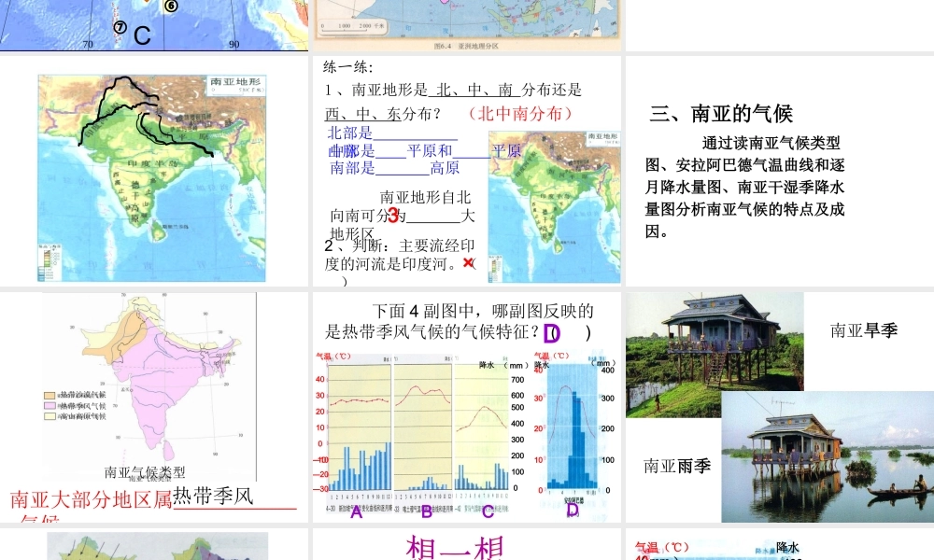Click the dry-season stilt house photo
The width and height of the screenshot is (934, 560).
pos(715,354)
